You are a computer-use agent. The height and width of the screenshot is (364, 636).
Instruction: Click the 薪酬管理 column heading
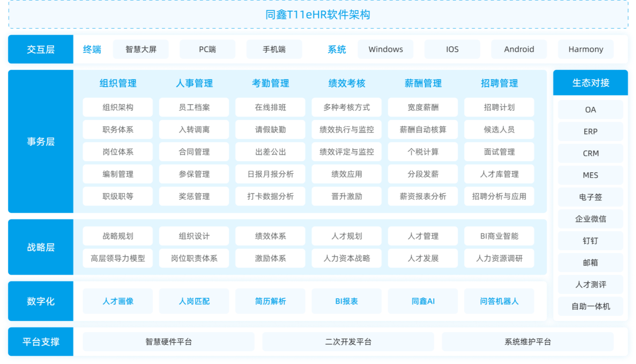coord(423,83)
